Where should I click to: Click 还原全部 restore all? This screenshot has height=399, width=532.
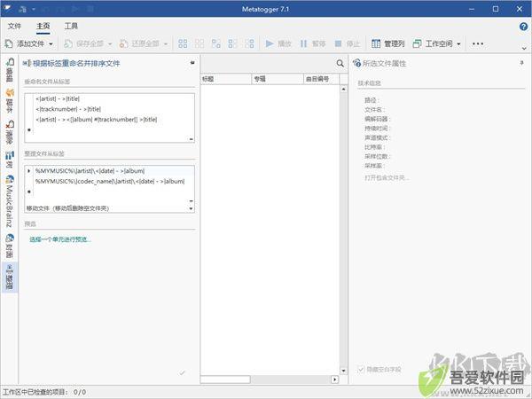point(139,43)
